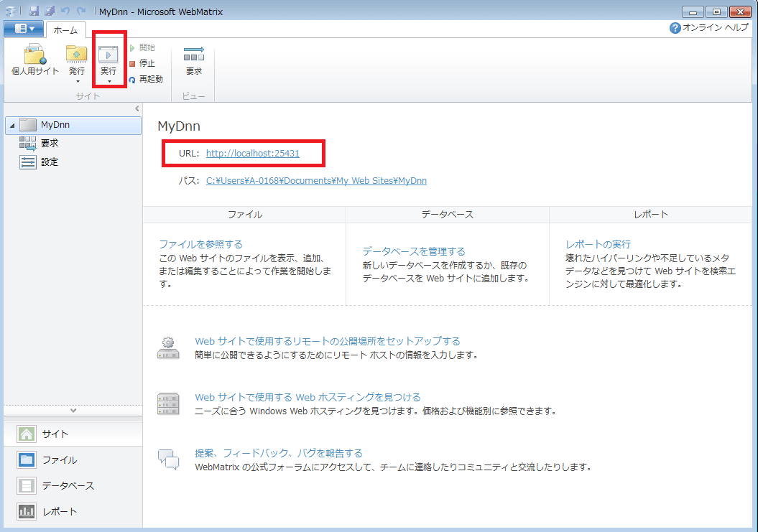
Task: Expand the 実行 dropdown arrow
Action: (x=109, y=82)
